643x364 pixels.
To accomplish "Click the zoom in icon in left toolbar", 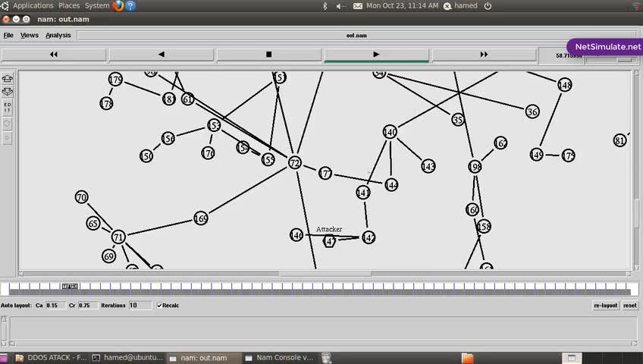I will (8, 78).
